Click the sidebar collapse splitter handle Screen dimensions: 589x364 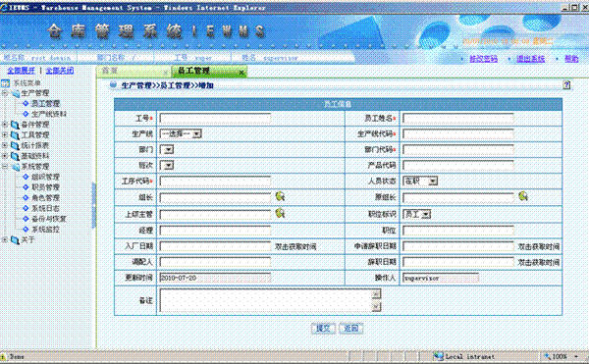point(94,205)
